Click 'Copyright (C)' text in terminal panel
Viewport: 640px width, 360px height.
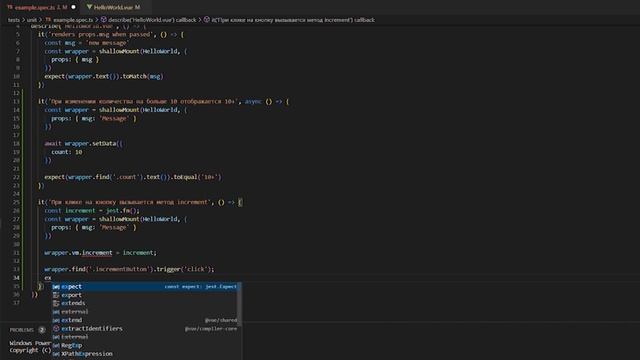tap(30, 350)
